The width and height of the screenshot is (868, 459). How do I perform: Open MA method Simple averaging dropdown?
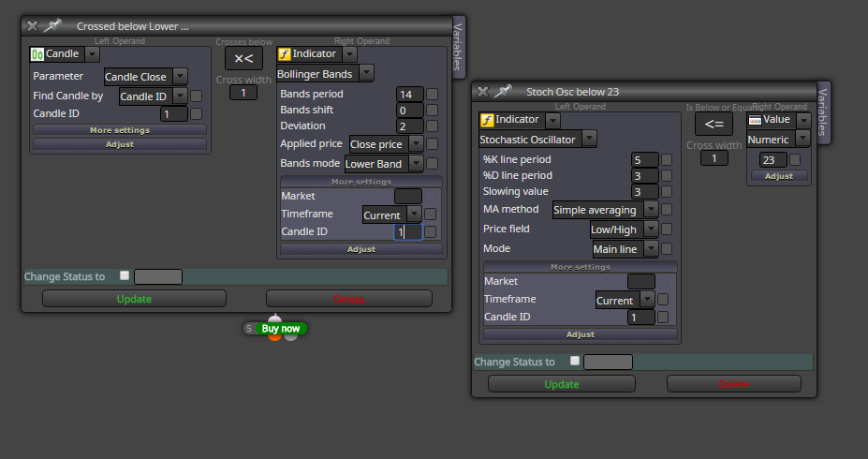coord(651,210)
